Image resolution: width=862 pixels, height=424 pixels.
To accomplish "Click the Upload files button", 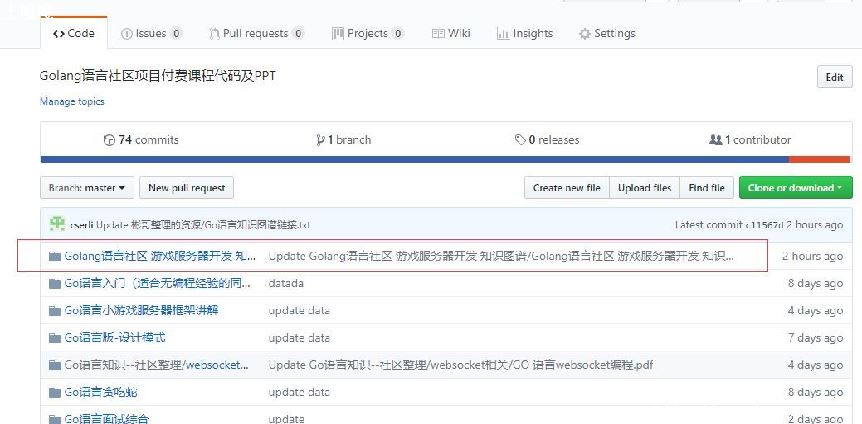I will 644,188.
